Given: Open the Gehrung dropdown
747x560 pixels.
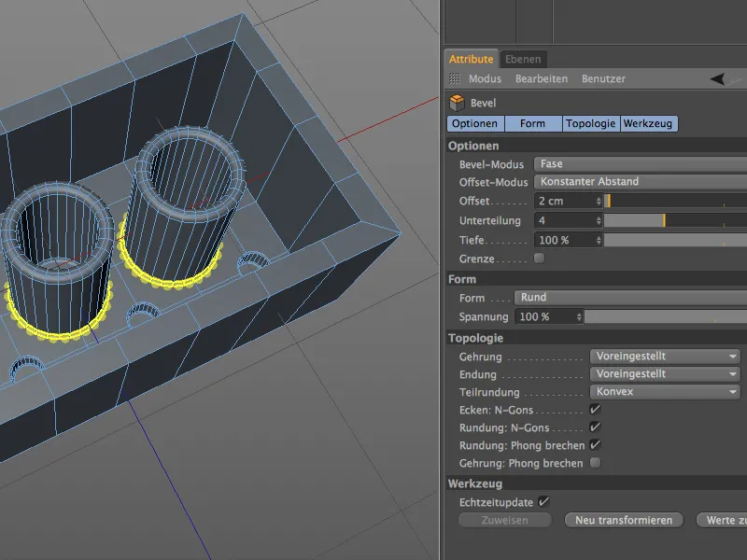Looking at the screenshot, I should (665, 357).
